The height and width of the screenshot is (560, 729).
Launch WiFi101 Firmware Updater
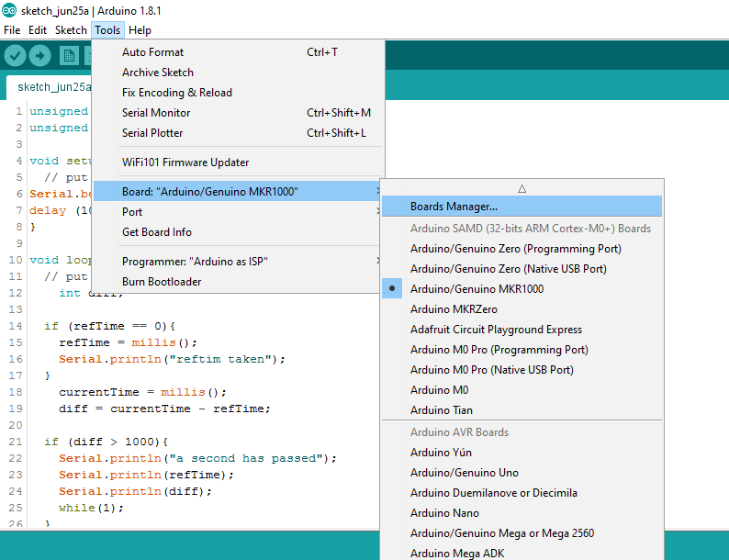click(185, 162)
